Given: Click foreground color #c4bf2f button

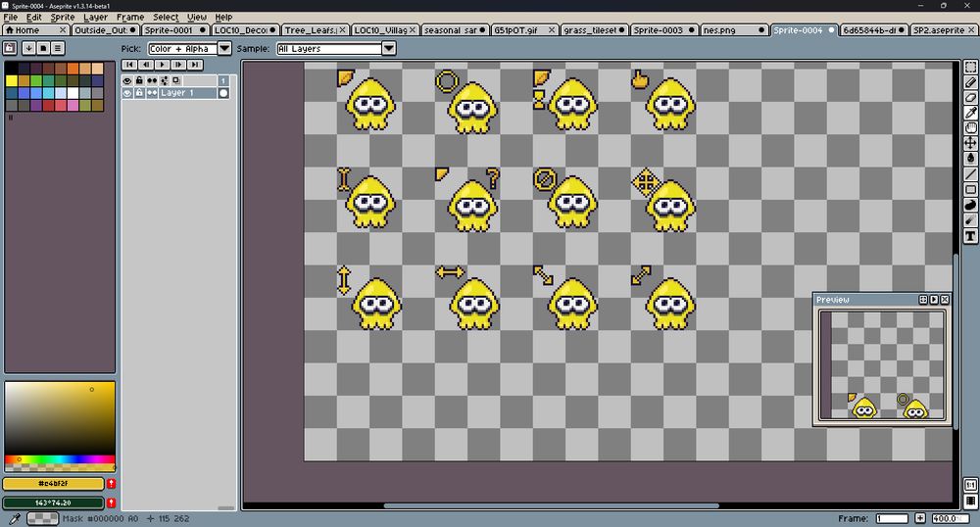Looking at the screenshot, I should pos(53,484).
